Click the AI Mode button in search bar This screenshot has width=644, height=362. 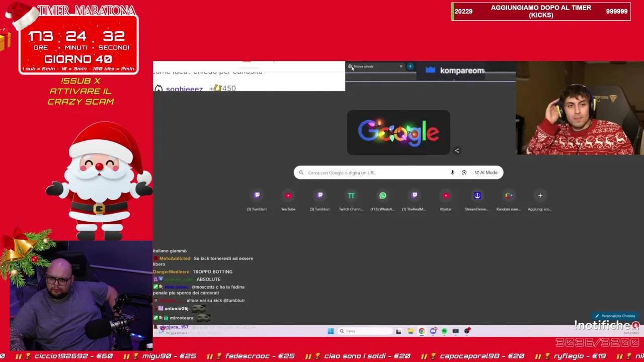point(486,172)
